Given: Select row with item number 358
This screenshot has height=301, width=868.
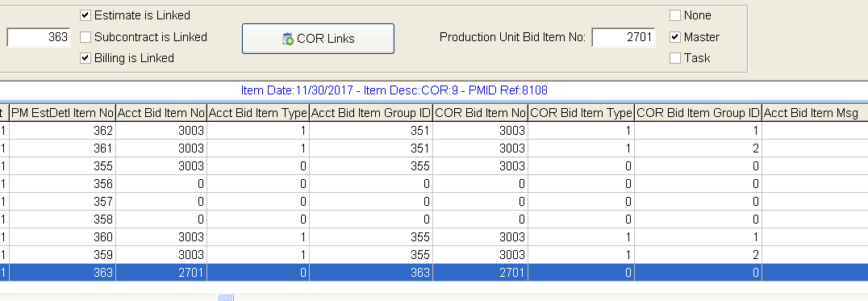Looking at the screenshot, I should [434, 219].
